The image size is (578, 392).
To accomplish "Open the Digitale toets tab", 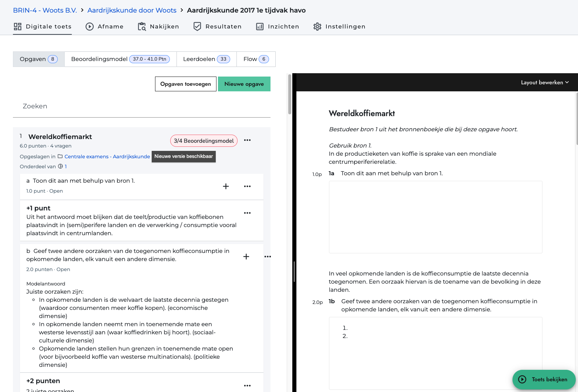I will [x=42, y=26].
